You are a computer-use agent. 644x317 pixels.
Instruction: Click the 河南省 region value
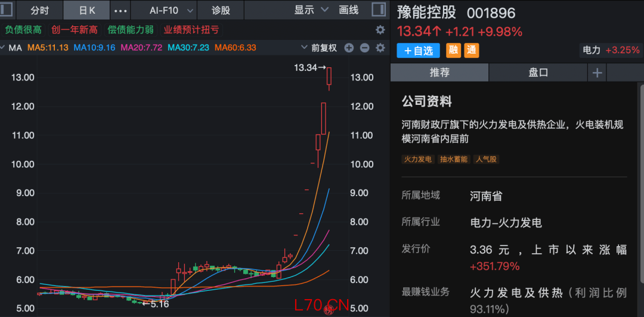487,196
